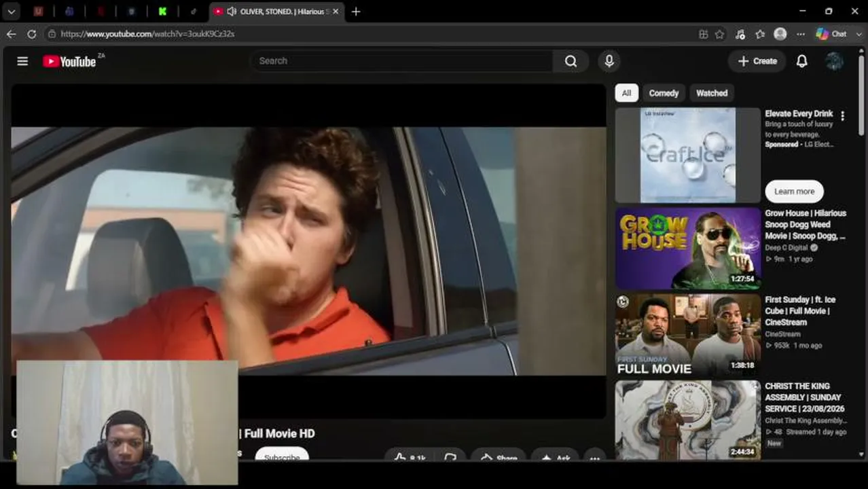This screenshot has width=868, height=489.
Task: Click the 1:27:54 duration badge
Action: point(743,279)
